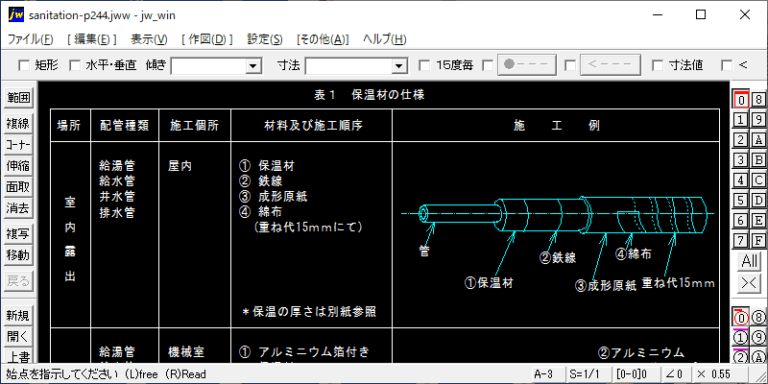Open the 編集(E) menu
The height and width of the screenshot is (384, 768).
92,40
